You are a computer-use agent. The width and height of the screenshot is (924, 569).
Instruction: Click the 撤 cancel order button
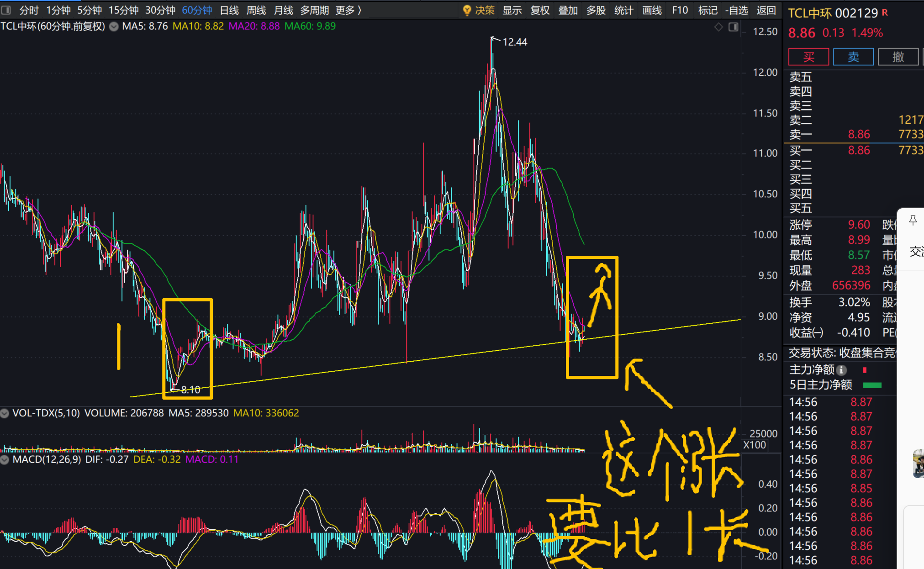coord(898,57)
